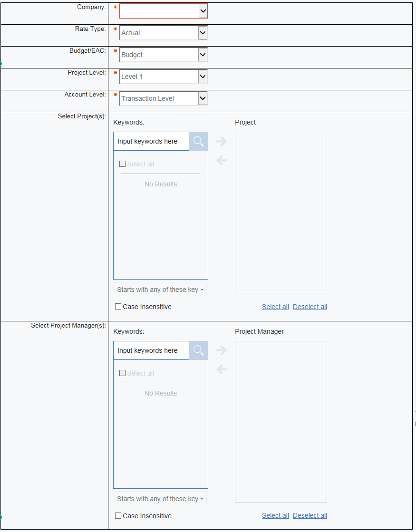Click the project keywords input field

tap(151, 141)
